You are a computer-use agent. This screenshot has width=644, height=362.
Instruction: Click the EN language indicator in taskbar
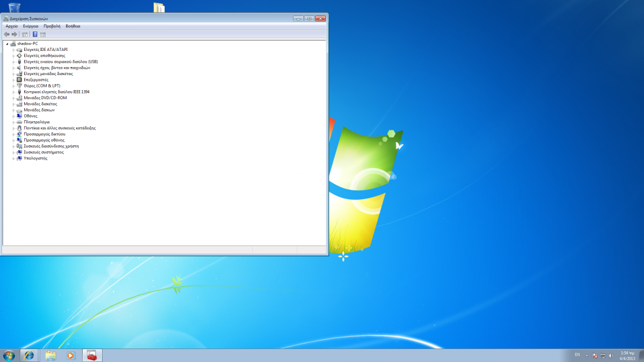[577, 354]
